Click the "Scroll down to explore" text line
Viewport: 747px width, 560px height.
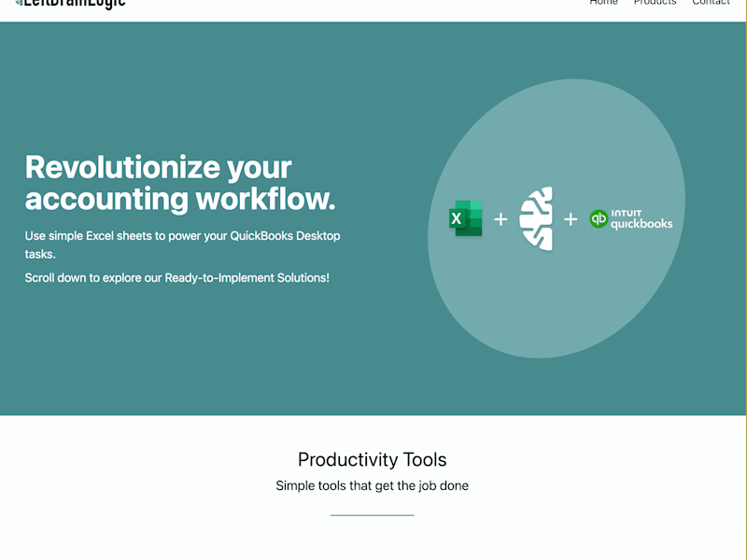tap(176, 277)
